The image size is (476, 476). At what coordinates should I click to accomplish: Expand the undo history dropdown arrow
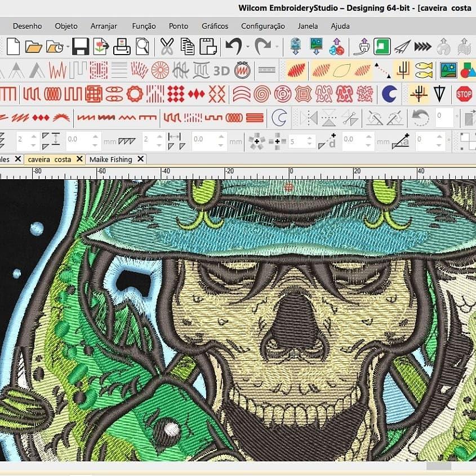248,47
